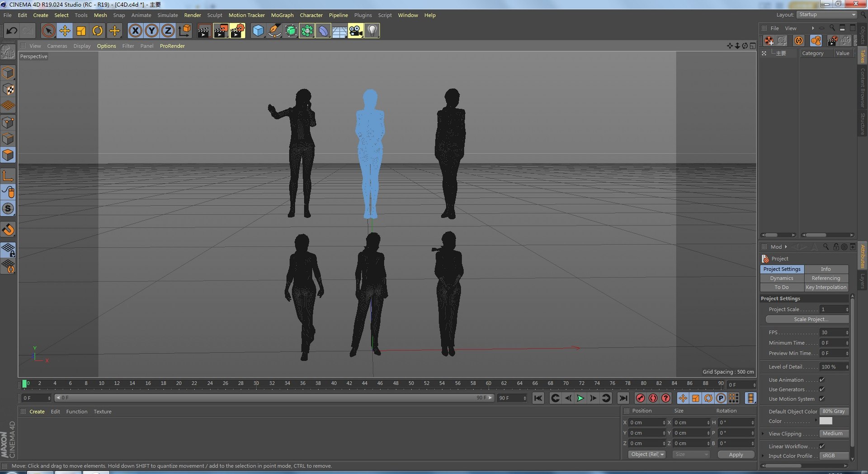Viewport: 868px width, 474px height.
Task: Open the View Clipping Medium dropdown
Action: 834,434
